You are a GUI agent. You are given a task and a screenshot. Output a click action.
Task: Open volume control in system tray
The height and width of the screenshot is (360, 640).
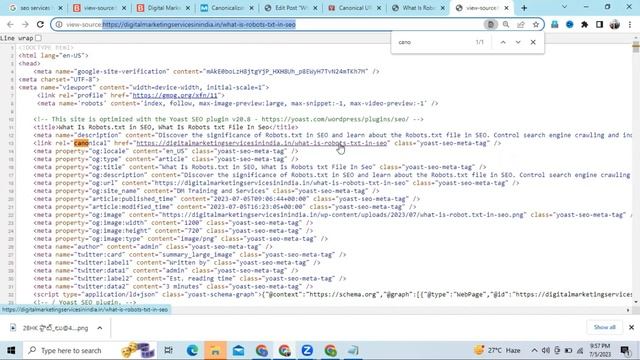[546, 350]
